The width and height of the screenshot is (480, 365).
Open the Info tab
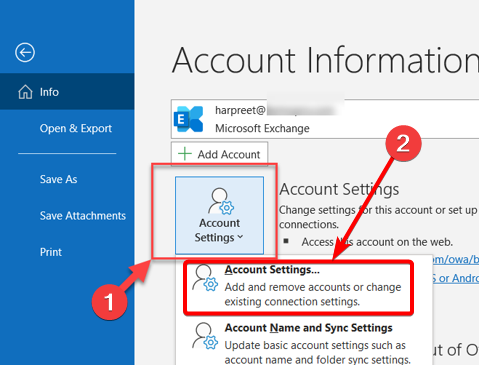coord(67,92)
